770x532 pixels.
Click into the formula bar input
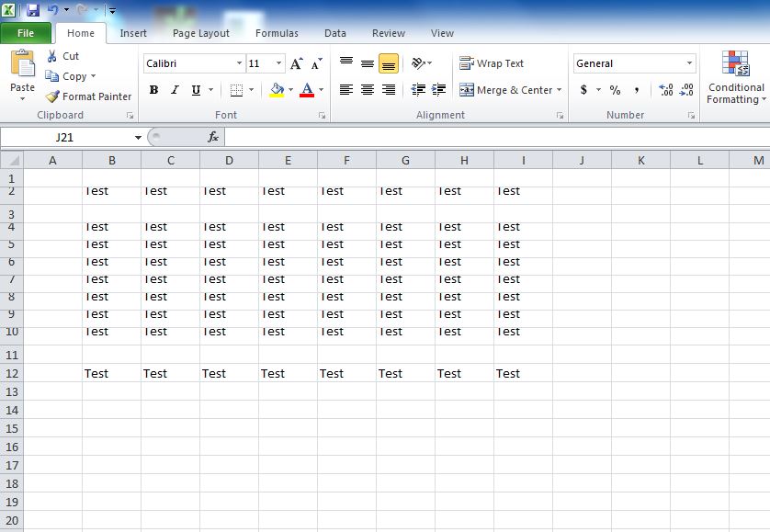(x=497, y=137)
